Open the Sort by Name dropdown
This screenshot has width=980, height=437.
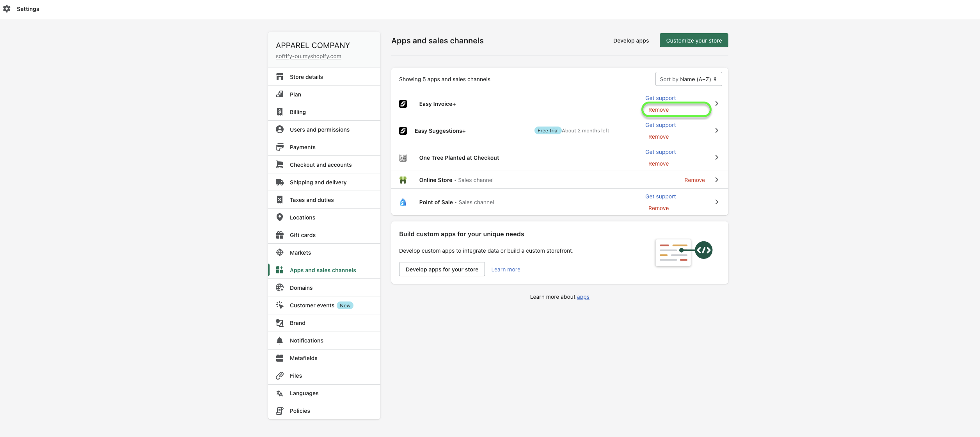point(688,79)
